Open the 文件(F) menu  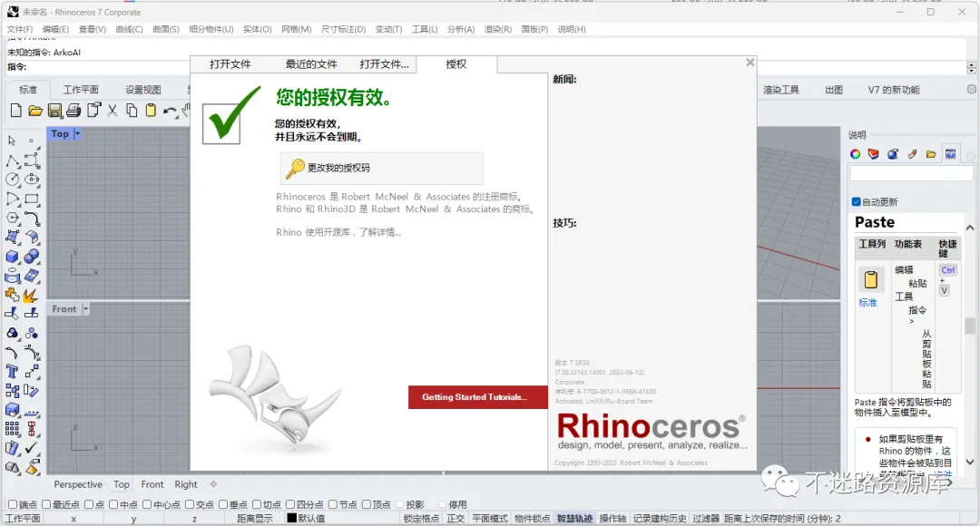20,29
